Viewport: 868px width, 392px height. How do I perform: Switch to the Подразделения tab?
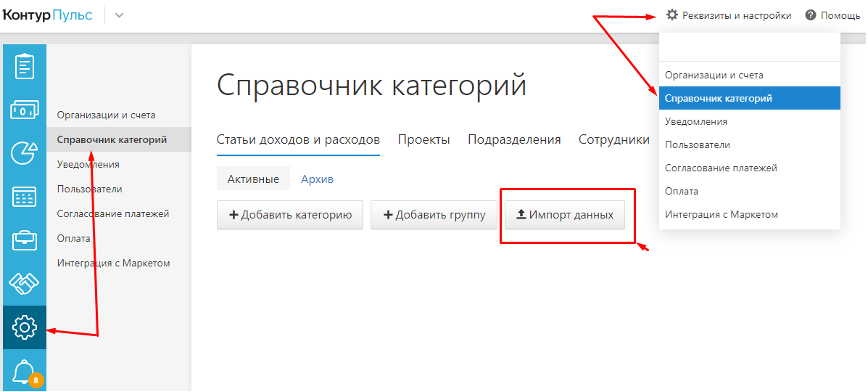pos(514,140)
